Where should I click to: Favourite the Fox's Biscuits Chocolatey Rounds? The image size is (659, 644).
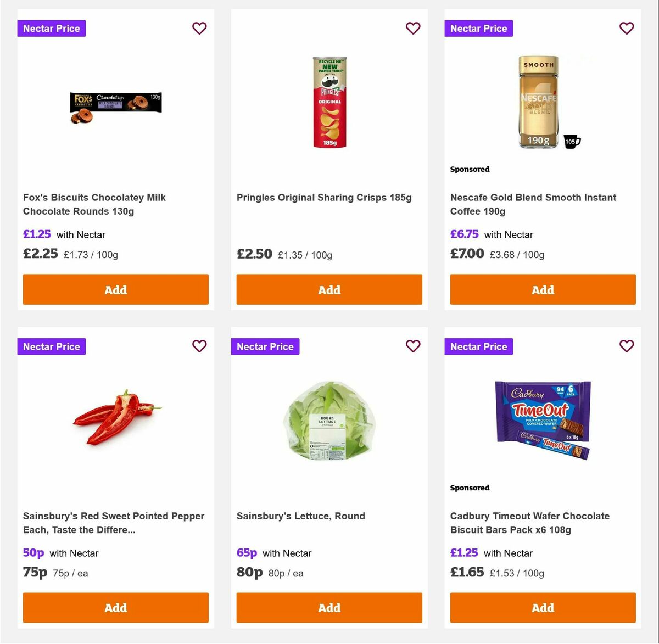pos(199,28)
